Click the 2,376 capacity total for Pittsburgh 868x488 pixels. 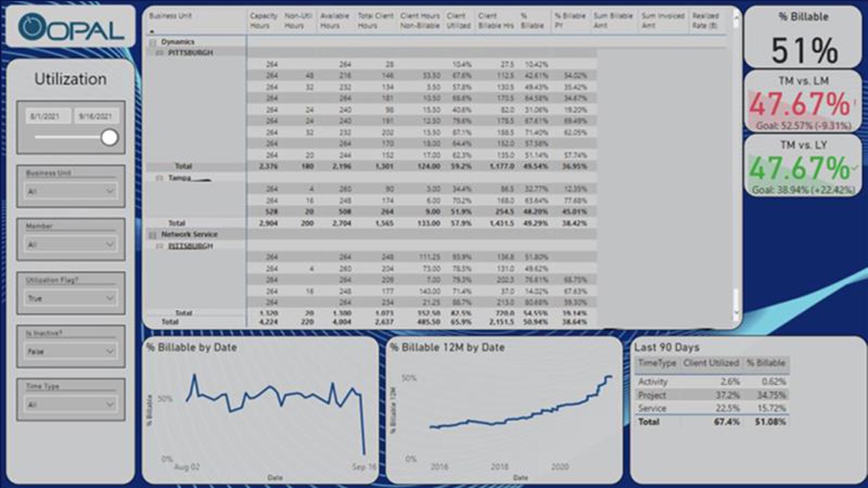[x=269, y=166]
